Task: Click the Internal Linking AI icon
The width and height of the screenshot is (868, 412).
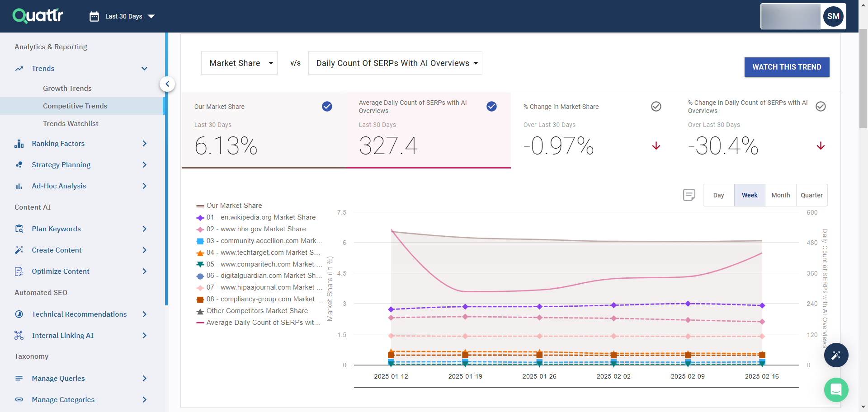Action: pyautogui.click(x=19, y=335)
